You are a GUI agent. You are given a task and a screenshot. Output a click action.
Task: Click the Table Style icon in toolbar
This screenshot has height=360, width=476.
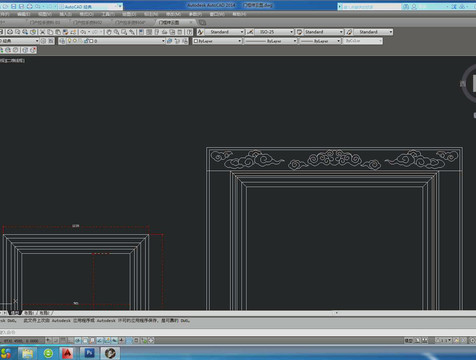tap(299, 32)
